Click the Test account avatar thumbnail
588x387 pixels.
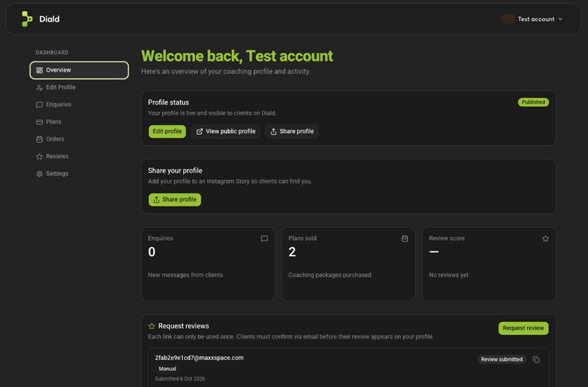coord(508,19)
